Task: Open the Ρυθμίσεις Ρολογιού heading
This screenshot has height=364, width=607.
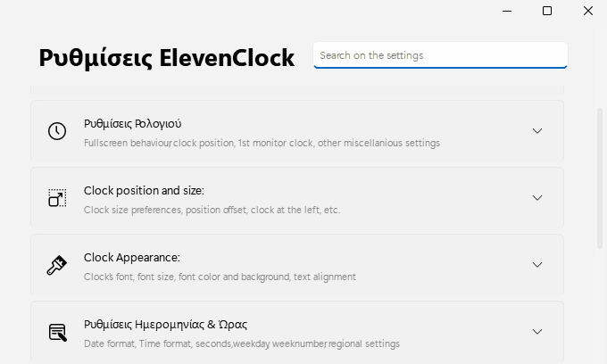Action: (x=132, y=124)
